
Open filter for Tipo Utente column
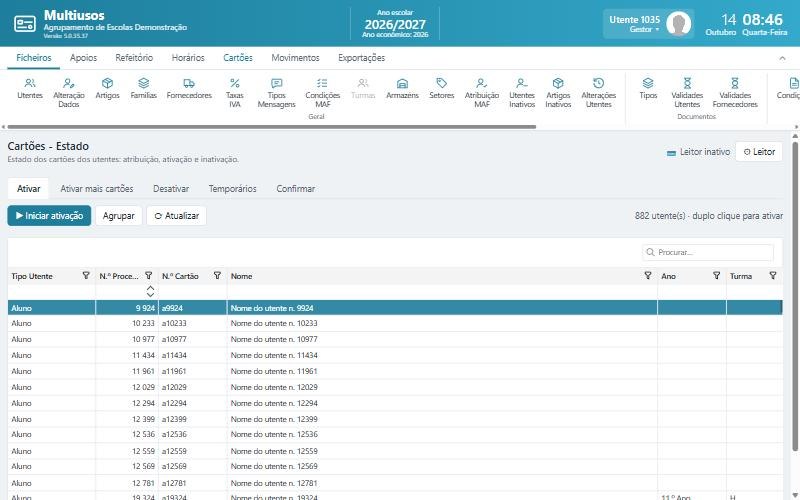(x=86, y=276)
